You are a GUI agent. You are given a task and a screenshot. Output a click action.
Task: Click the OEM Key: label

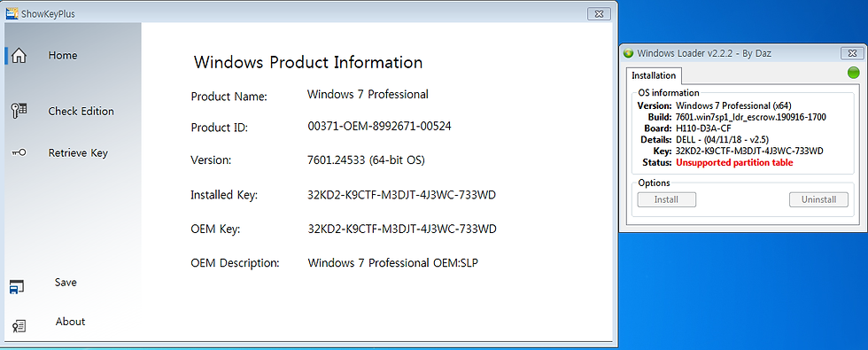[215, 229]
